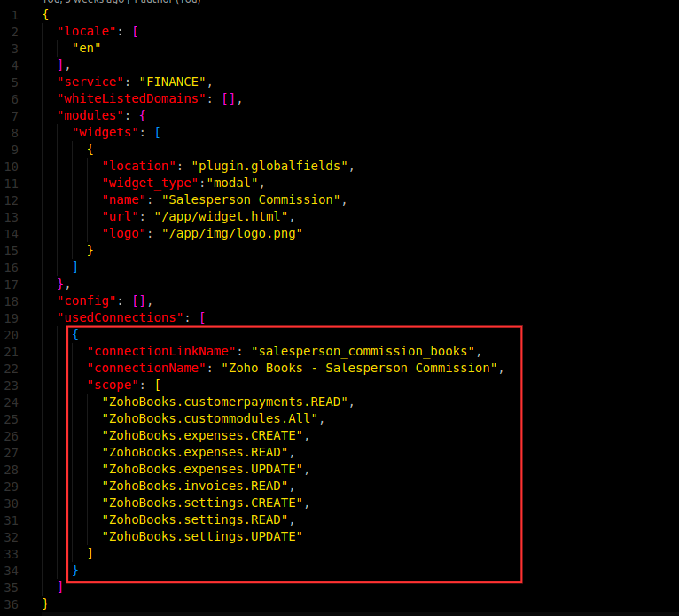The width and height of the screenshot is (679, 616).
Task: Click the "url" key
Action: coord(121,216)
